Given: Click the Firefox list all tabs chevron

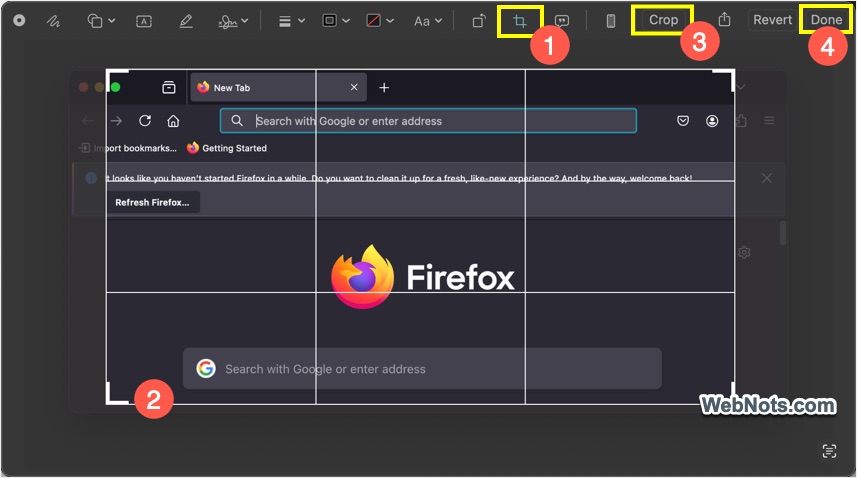Looking at the screenshot, I should point(741,87).
